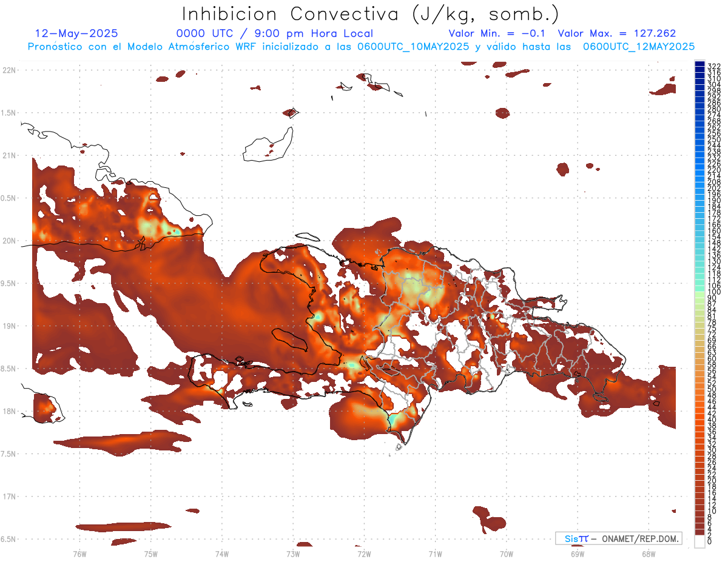Click the 19N latitude label
Viewport: 728px width, 562px height.
(10, 326)
